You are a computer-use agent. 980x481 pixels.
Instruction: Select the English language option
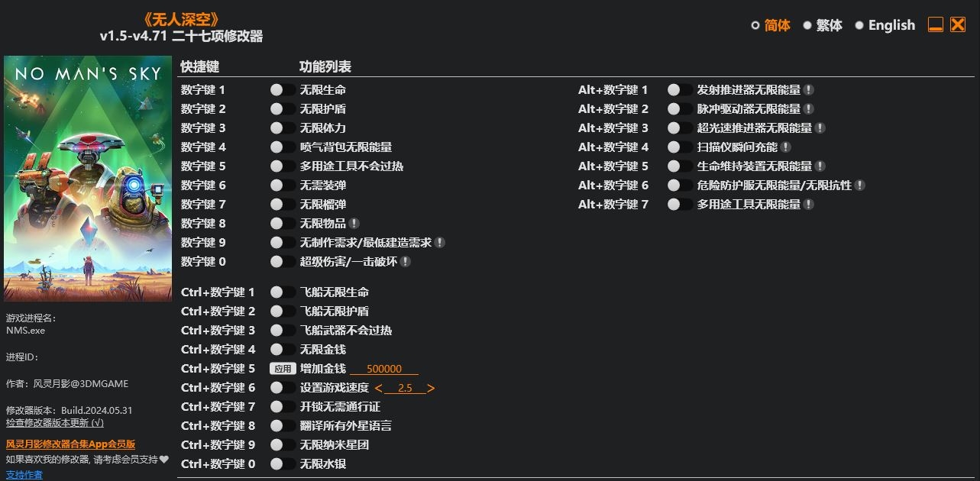[884, 25]
